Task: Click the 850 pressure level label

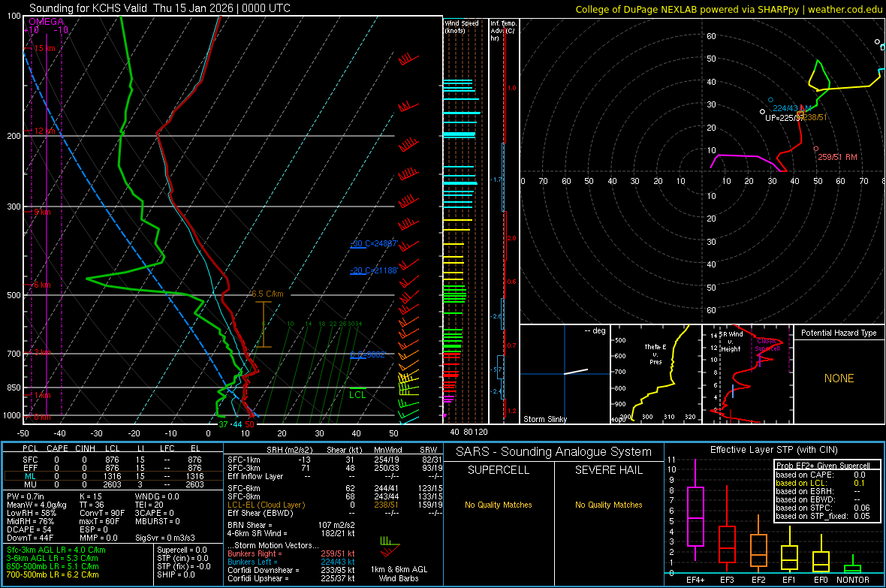Action: (14, 387)
